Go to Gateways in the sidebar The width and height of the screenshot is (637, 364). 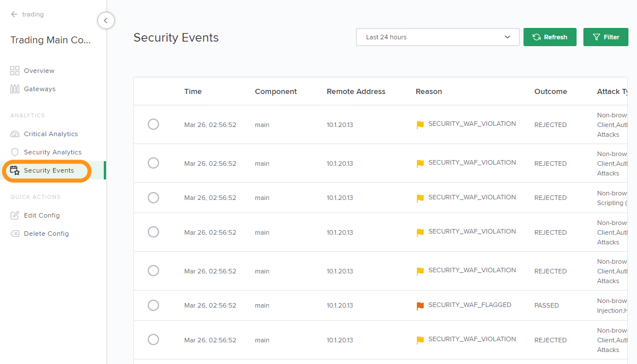coord(39,89)
